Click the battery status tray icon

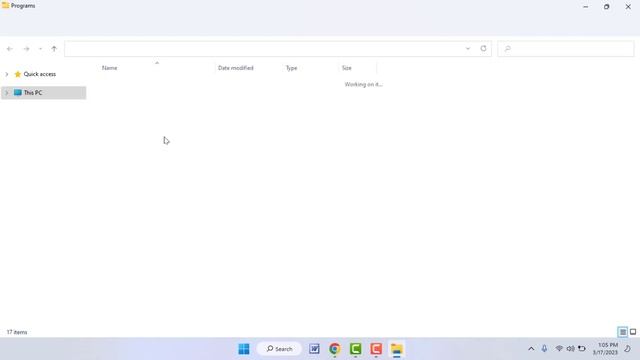[582, 349]
